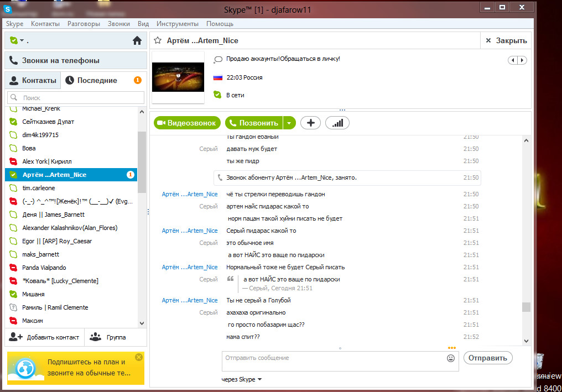
Task: Open the Звонки menu
Action: [118, 24]
